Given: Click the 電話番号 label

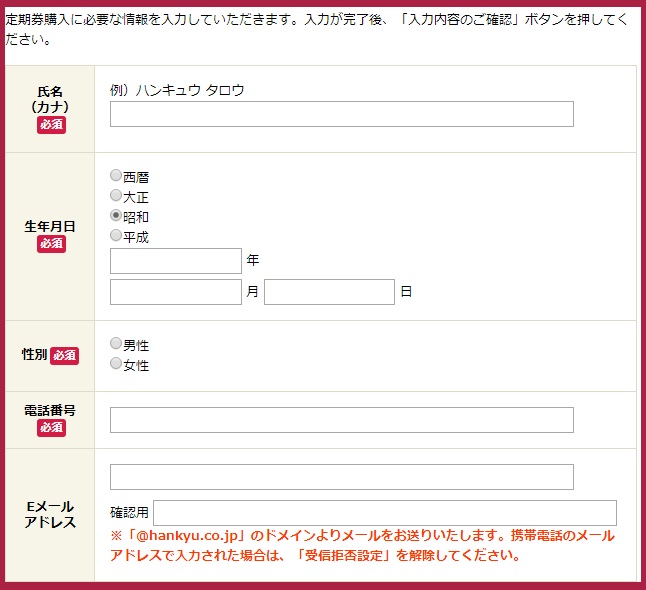Looking at the screenshot, I should [x=50, y=410].
